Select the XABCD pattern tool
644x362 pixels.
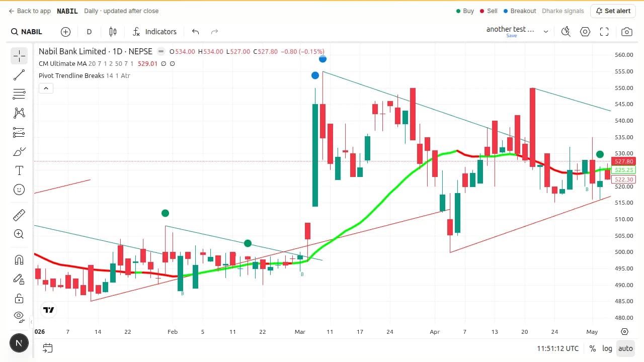19,113
